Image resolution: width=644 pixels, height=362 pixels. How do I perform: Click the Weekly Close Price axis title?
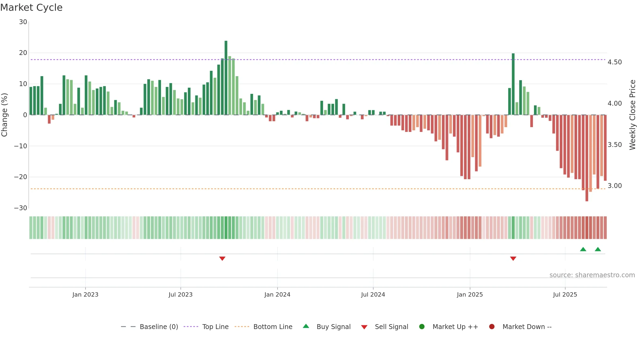[632, 115]
